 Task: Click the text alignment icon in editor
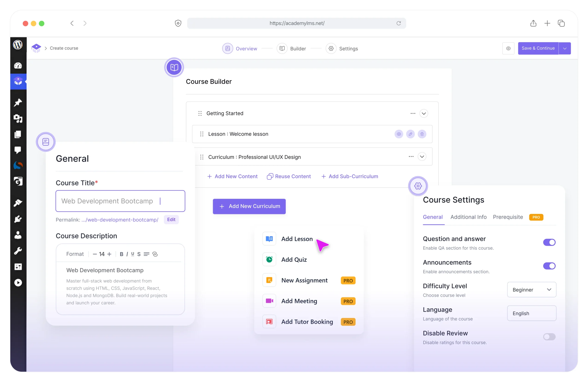147,254
